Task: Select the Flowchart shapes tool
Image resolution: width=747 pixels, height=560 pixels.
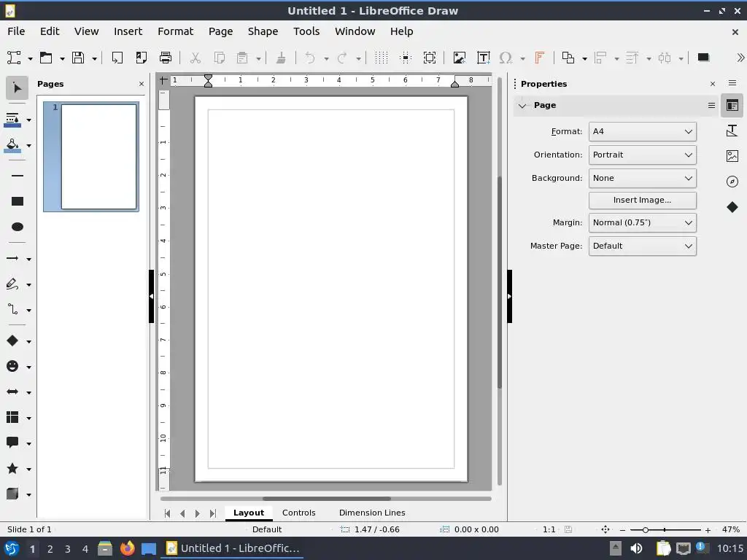Action: (x=13, y=418)
